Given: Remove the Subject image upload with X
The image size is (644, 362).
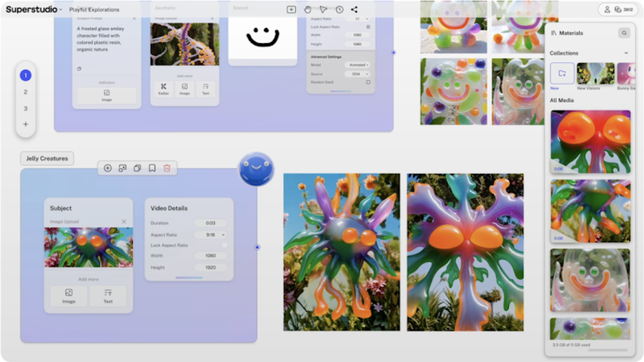Looking at the screenshot, I should point(124,221).
